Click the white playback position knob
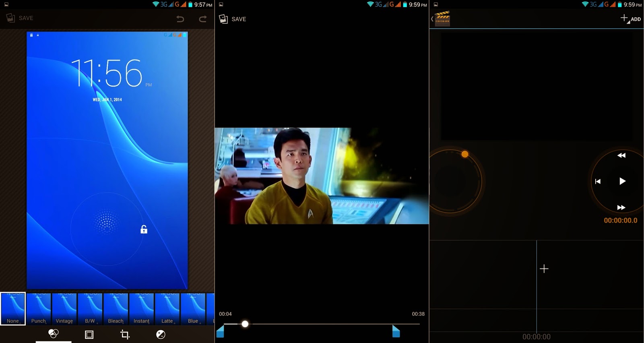Viewport: 644px width, 343px height. (245, 324)
